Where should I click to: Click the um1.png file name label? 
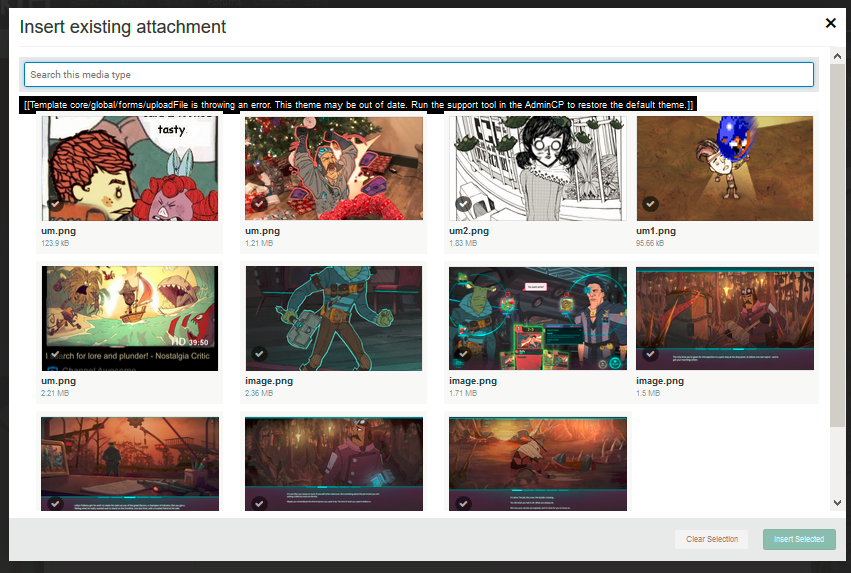pos(655,231)
